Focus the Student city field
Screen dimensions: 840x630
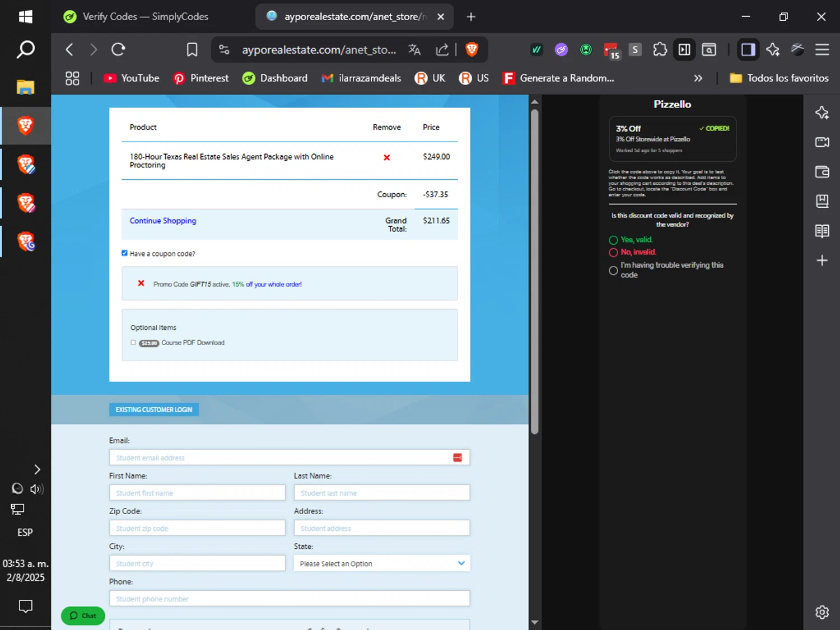[x=197, y=563]
